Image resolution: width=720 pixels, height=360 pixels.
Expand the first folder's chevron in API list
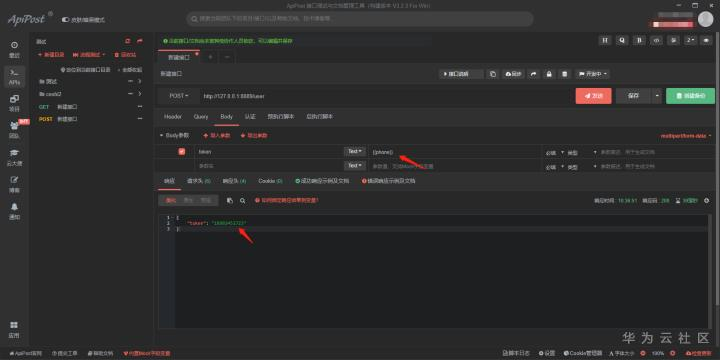(x=140, y=81)
